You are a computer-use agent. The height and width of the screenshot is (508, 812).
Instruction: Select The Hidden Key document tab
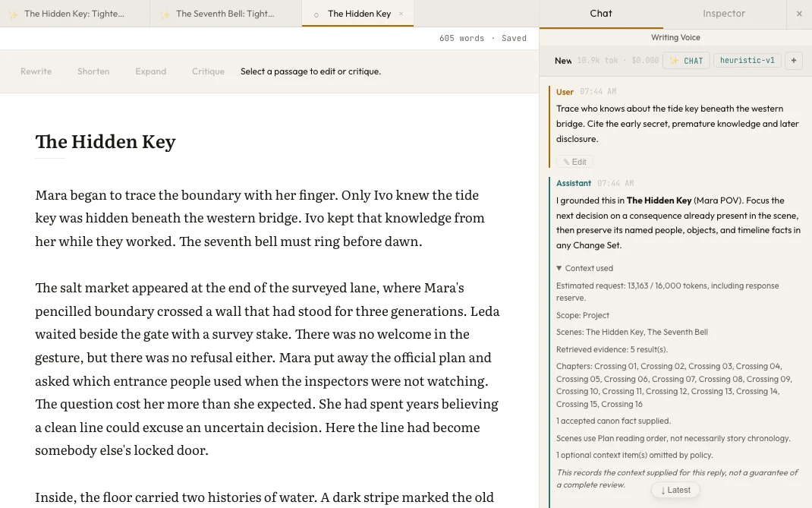pos(359,14)
